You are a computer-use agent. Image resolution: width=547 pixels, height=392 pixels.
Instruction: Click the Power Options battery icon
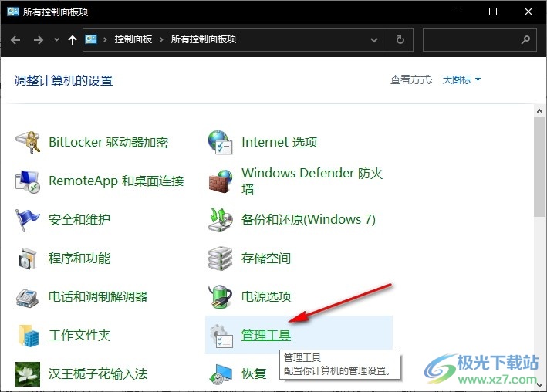tap(221, 297)
